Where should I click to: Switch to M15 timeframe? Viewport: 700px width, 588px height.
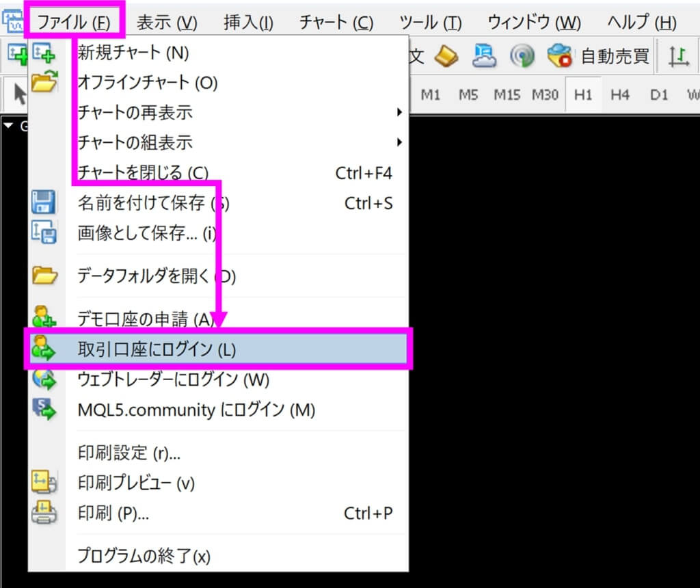pyautogui.click(x=507, y=94)
